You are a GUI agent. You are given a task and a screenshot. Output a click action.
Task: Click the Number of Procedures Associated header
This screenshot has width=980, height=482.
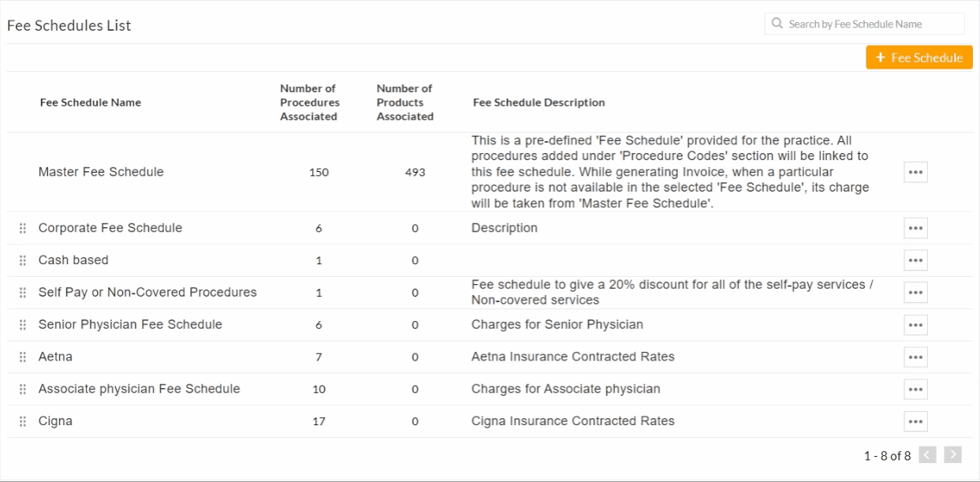click(307, 103)
